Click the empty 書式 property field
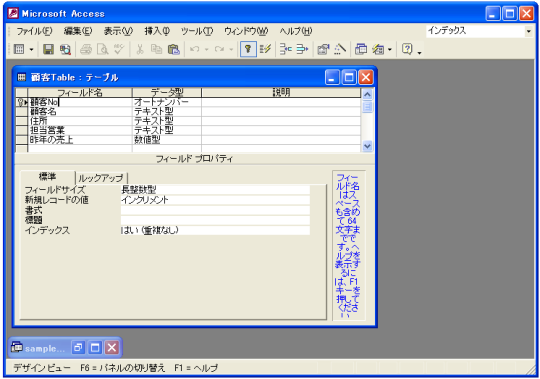The height and width of the screenshot is (379, 540). point(215,210)
